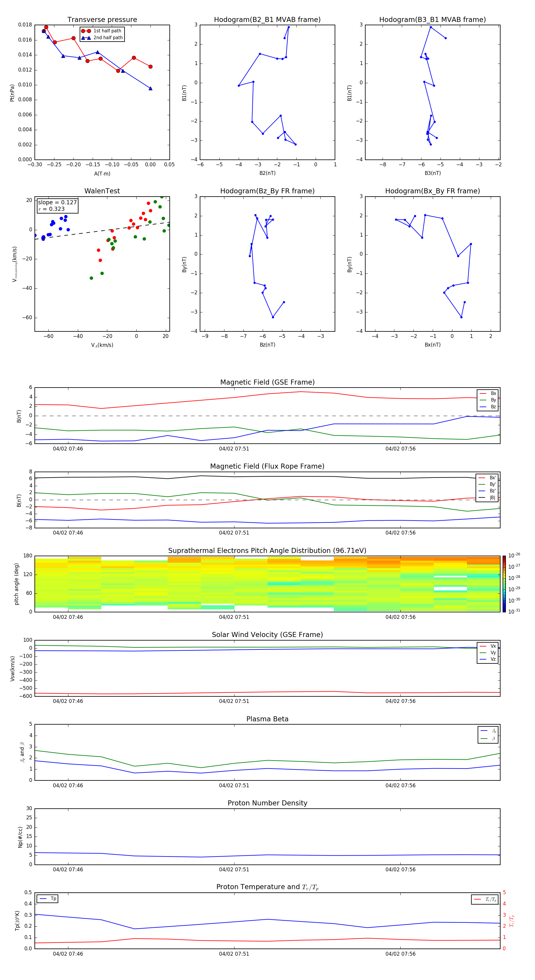Click By' legend entry in Flux Rope plot
535x980 pixels.
click(x=487, y=484)
